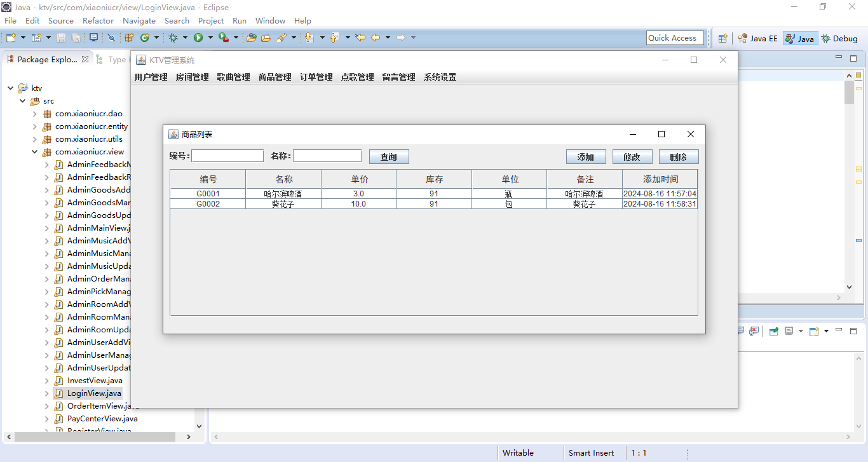This screenshot has height=462, width=868.
Task: Expand the com.xiaoniucr.dao package
Action: [35, 114]
